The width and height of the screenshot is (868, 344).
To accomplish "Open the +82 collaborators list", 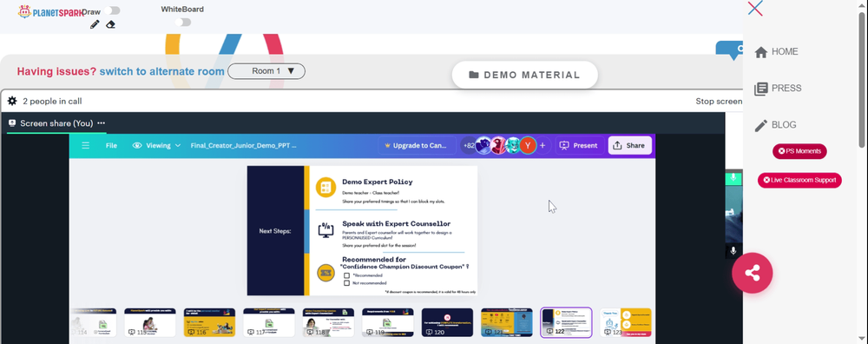I will tap(469, 146).
